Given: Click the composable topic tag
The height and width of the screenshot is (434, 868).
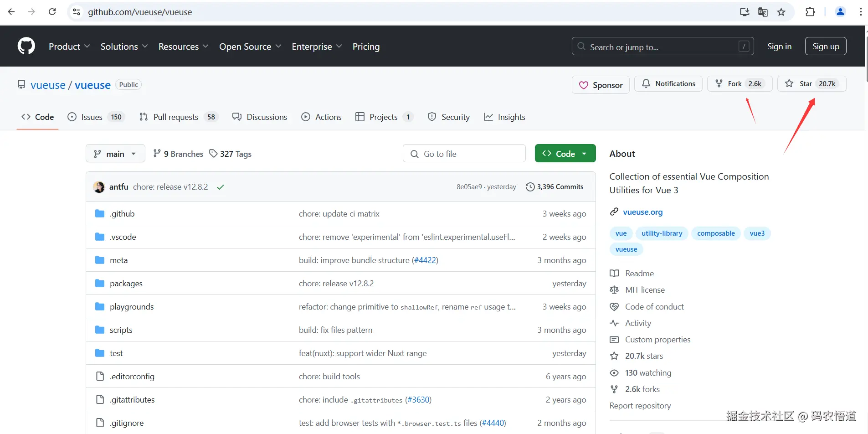Looking at the screenshot, I should coord(716,233).
